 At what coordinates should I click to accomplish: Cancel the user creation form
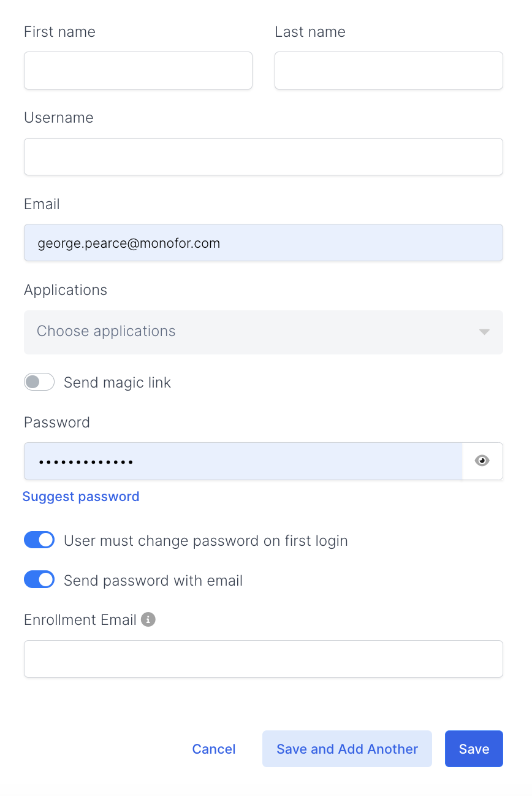pos(214,749)
